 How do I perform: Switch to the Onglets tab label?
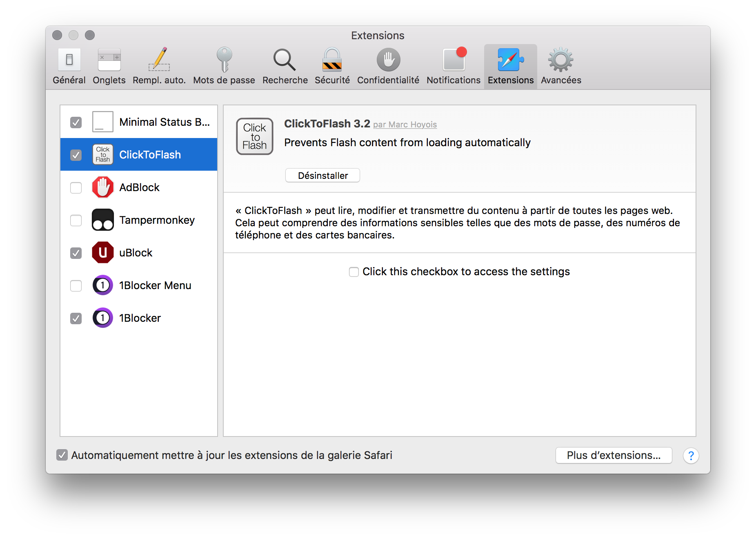(x=109, y=80)
